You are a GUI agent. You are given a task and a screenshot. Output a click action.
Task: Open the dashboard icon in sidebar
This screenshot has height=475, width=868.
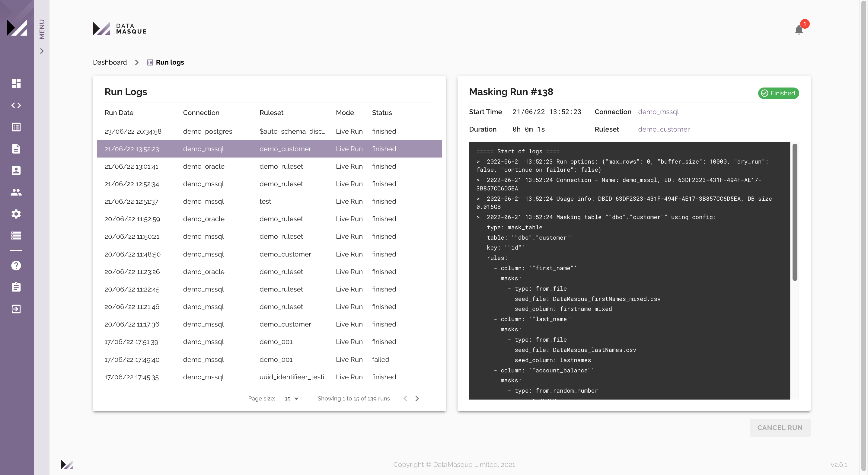click(x=16, y=83)
